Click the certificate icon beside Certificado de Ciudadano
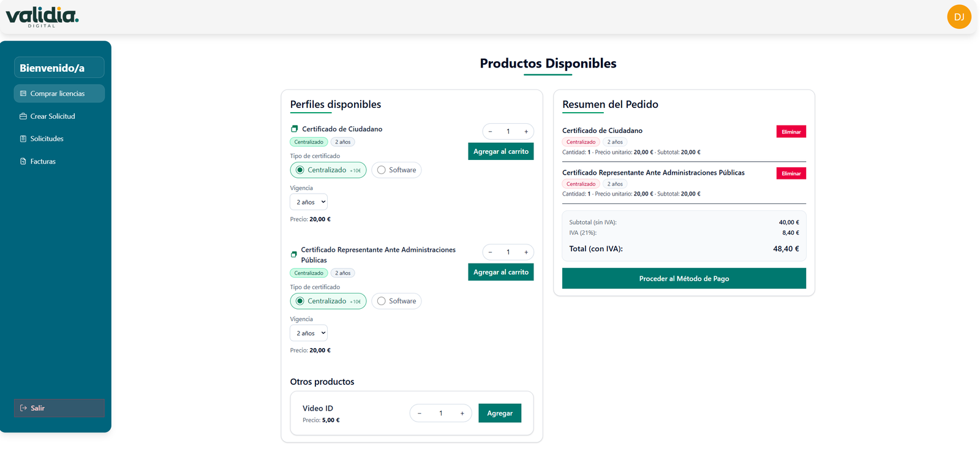The width and height of the screenshot is (980, 451). (294, 129)
